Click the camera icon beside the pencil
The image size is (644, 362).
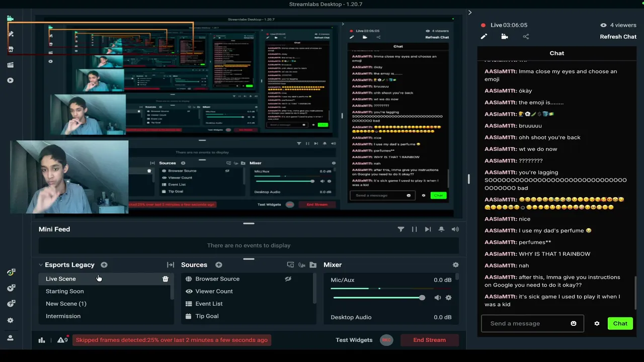point(505,37)
